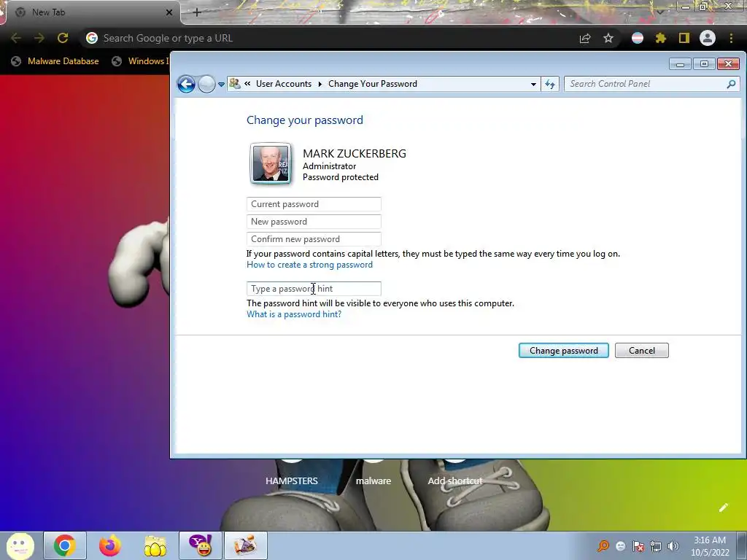Click the User Accounts breadcrumb icon
Screen dimensions: 747x560
pyautogui.click(x=234, y=84)
